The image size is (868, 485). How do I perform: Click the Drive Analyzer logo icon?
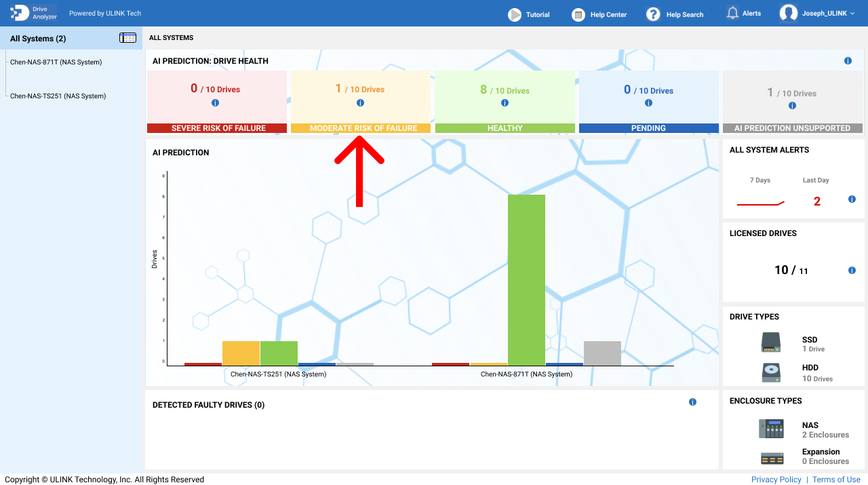pyautogui.click(x=20, y=13)
